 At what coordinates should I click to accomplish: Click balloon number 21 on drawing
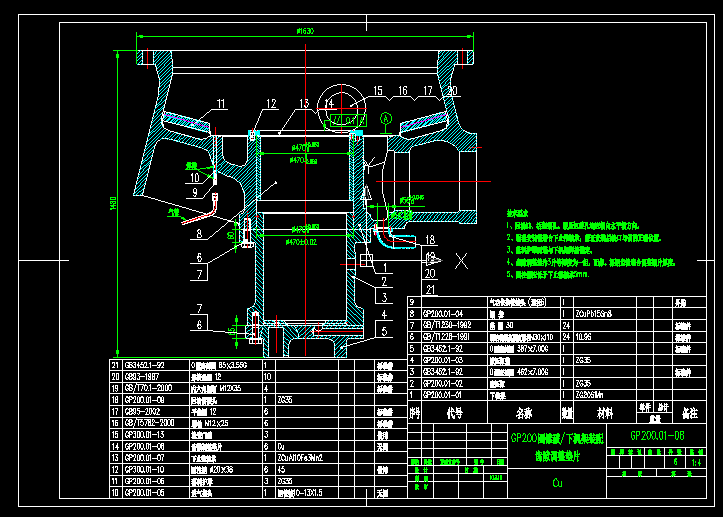click(430, 290)
